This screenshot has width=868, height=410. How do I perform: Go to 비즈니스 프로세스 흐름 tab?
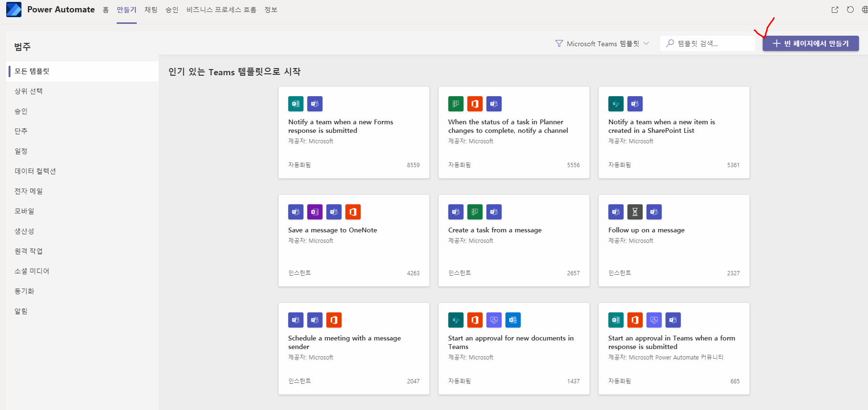pyautogui.click(x=222, y=10)
